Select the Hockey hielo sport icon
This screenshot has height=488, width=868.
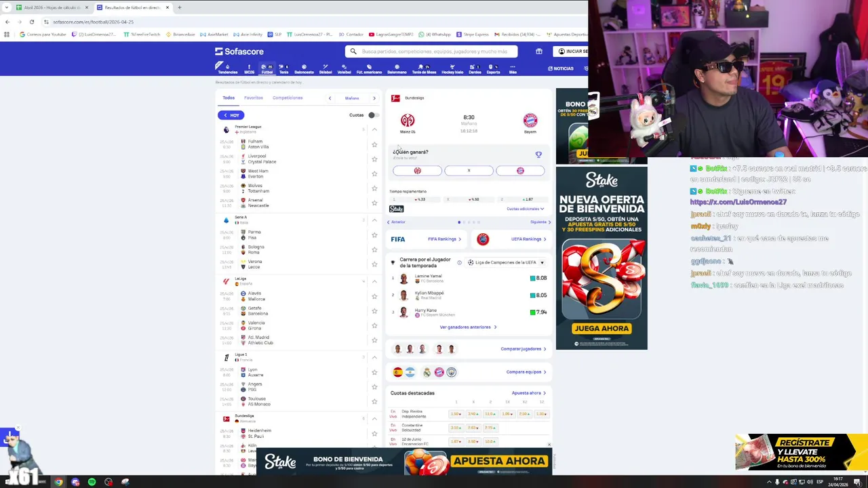pyautogui.click(x=452, y=69)
